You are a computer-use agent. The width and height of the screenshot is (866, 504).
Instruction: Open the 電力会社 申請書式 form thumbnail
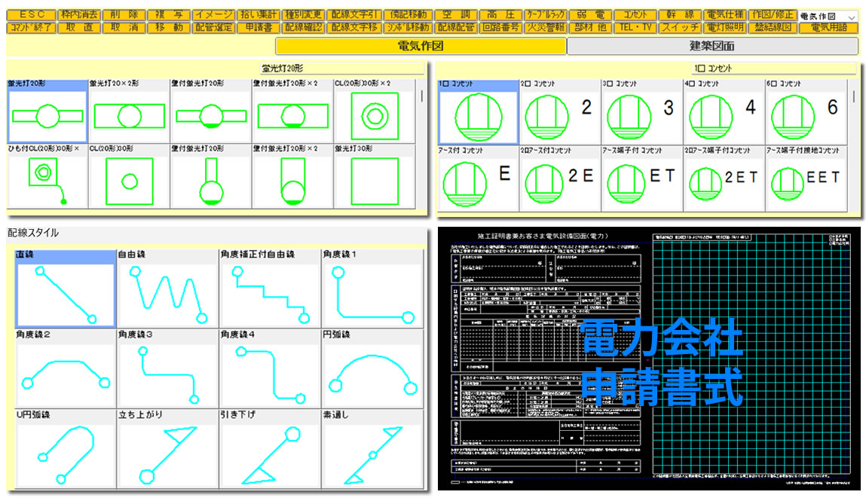pos(648,359)
